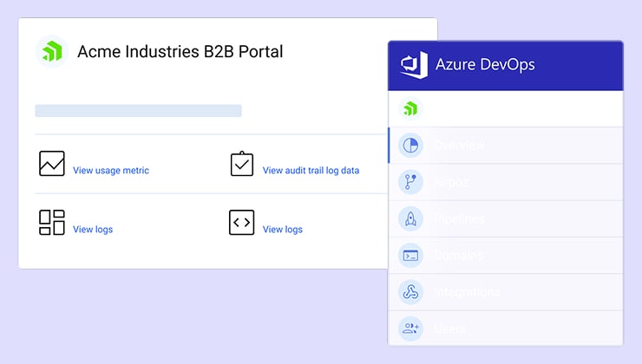Screen dimensions: 642x364
Task: Open View logs link next to code icon
Action: [x=283, y=230]
